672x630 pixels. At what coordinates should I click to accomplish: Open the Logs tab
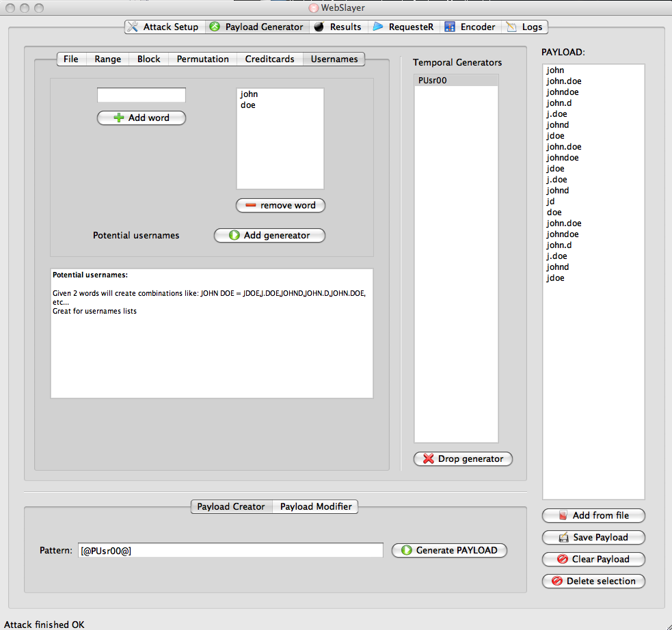click(x=524, y=27)
